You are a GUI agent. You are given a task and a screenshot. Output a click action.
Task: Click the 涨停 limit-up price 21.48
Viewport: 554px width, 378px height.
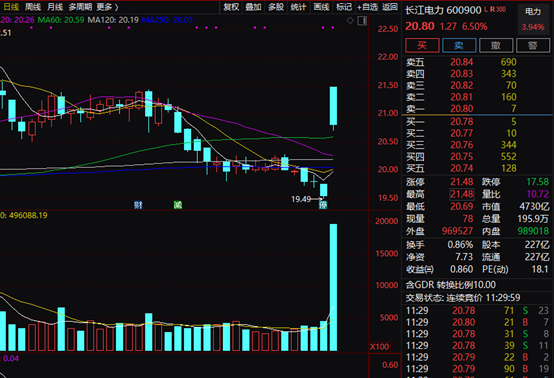click(462, 182)
